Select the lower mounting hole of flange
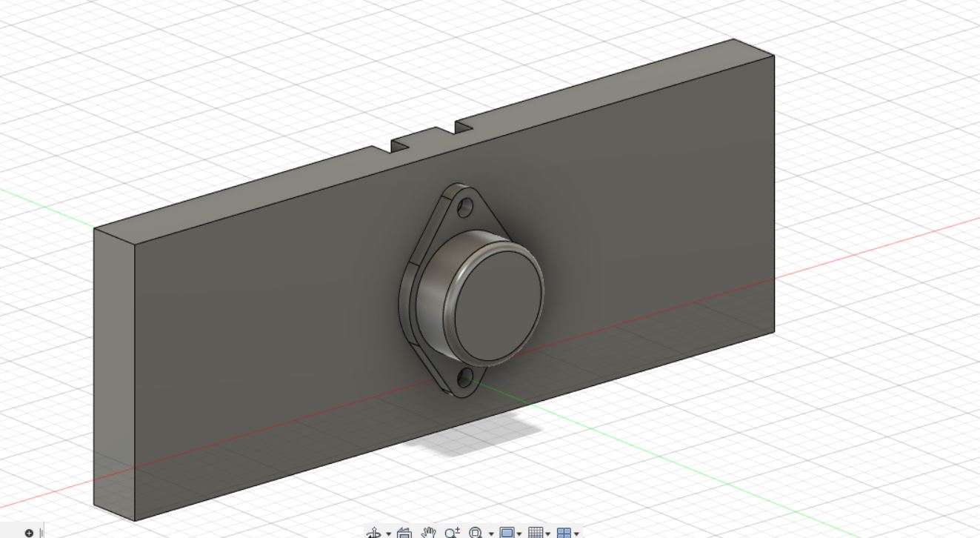The image size is (980, 538). [x=465, y=379]
